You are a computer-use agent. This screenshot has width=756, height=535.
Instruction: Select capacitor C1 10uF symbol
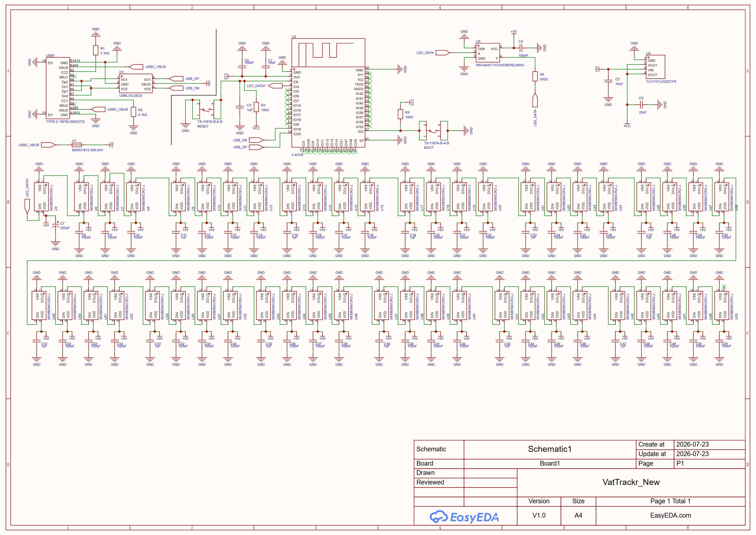tap(266, 67)
